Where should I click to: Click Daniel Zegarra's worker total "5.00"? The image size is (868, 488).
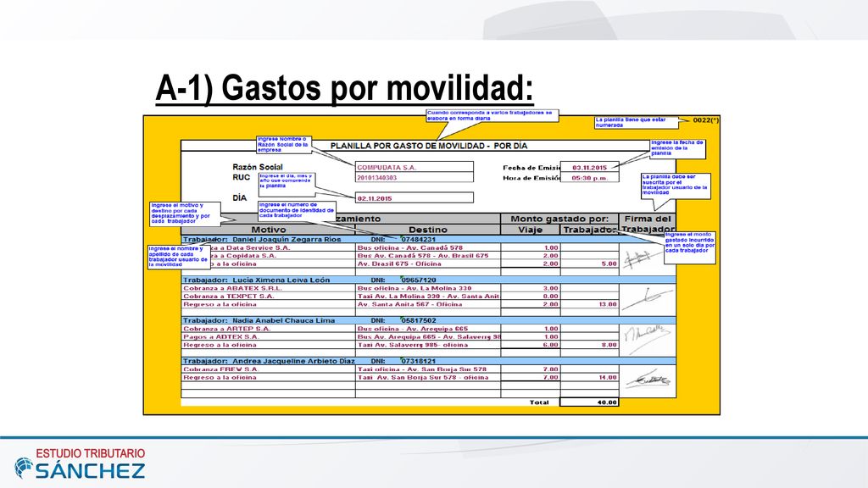609,264
